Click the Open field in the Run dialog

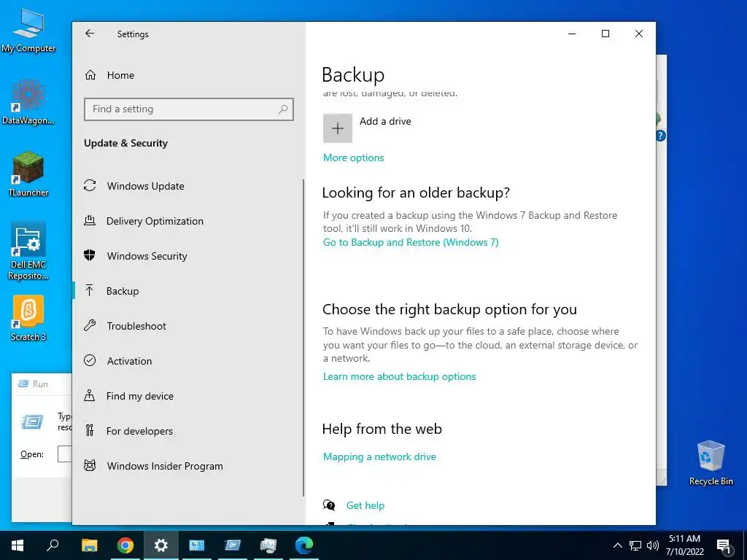tap(65, 454)
